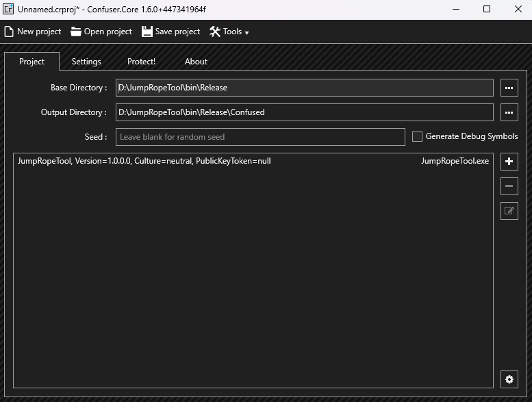Focus the Output Directory text field
The width and height of the screenshot is (532, 402).
pyautogui.click(x=304, y=112)
